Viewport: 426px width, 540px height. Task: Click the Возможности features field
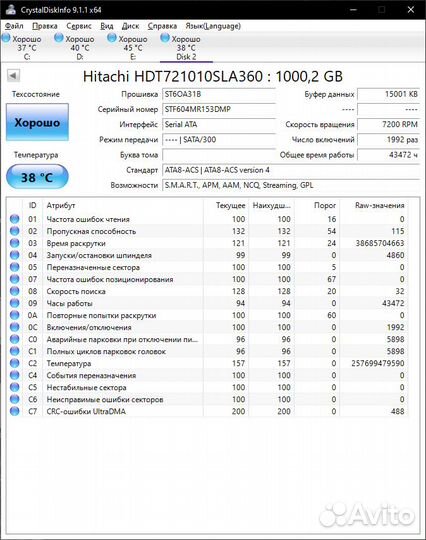[x=291, y=185]
